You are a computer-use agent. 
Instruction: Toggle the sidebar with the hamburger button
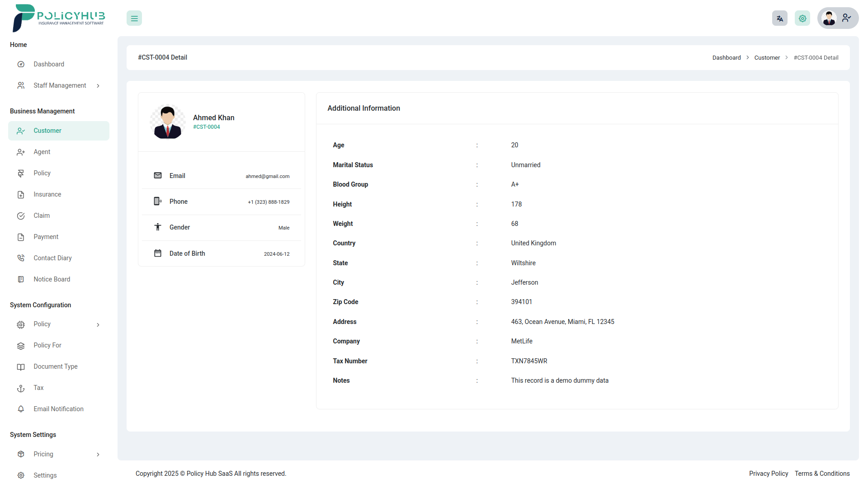(x=134, y=18)
